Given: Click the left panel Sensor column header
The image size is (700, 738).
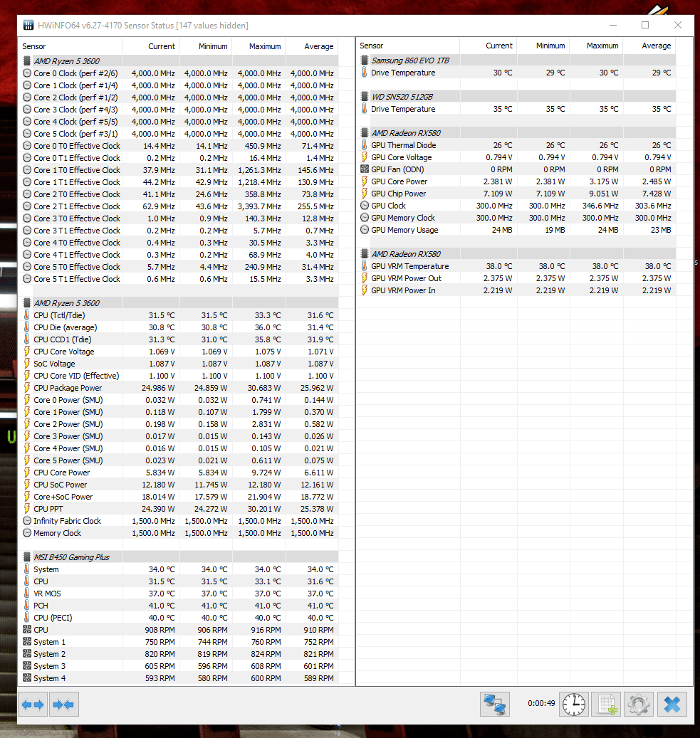Looking at the screenshot, I should 70,46.
